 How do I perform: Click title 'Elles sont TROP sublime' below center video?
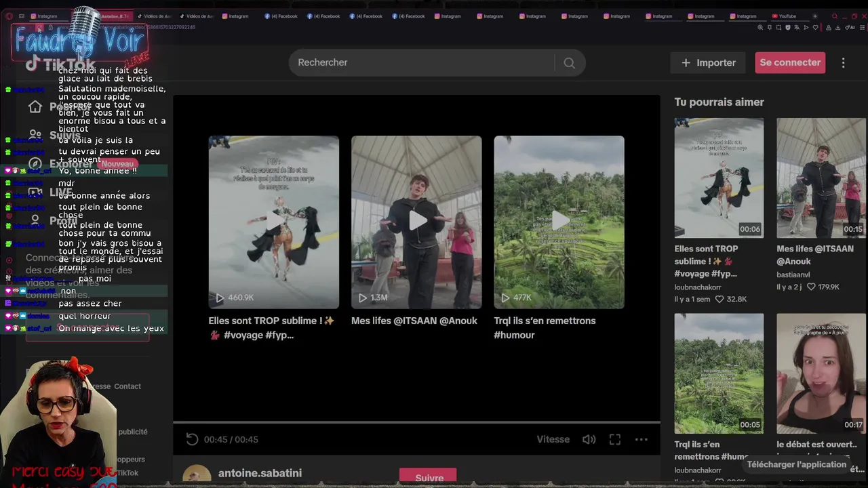tap(272, 327)
